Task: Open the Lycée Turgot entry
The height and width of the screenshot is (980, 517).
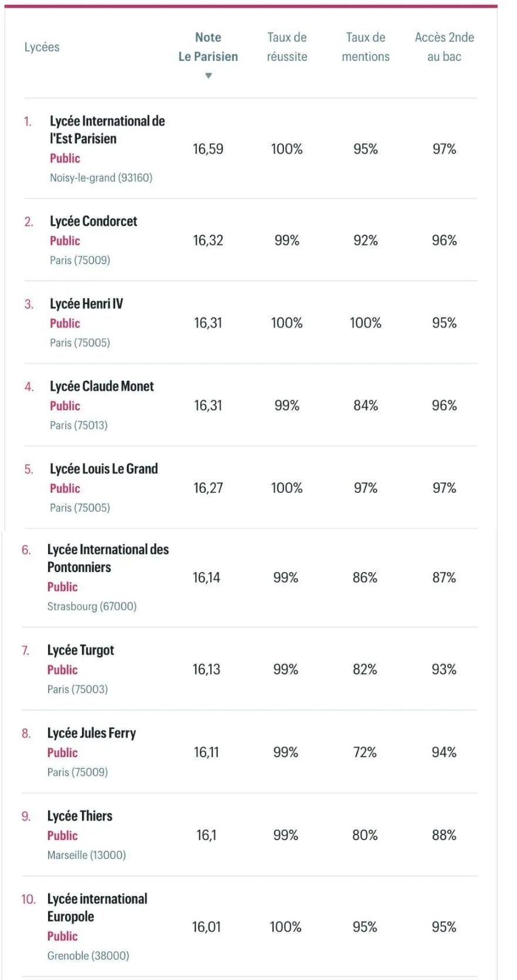Action: tap(80, 650)
